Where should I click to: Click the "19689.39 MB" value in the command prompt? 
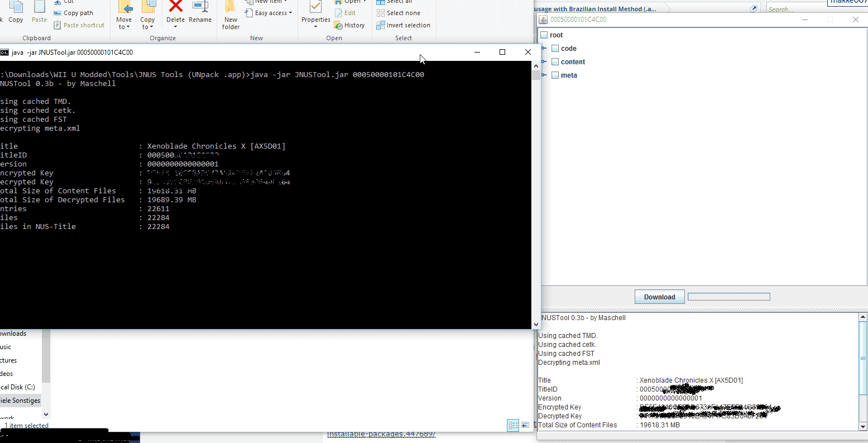tap(171, 200)
